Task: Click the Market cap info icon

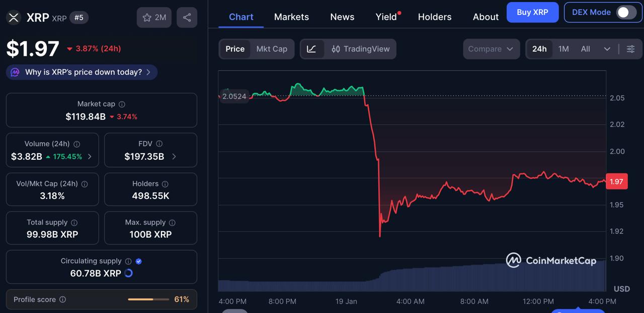Action: point(121,104)
